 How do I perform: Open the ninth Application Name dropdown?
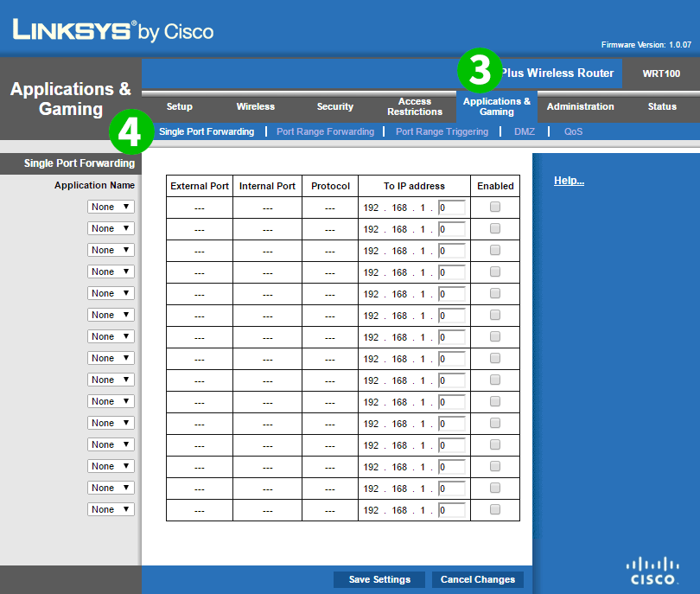pos(111,380)
